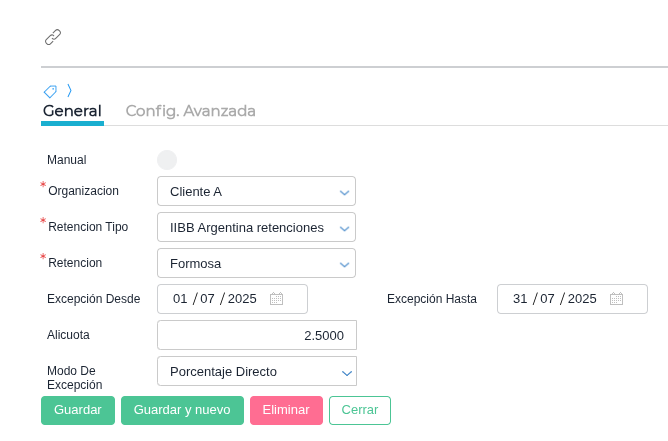Click the tag label icon
Screen dimensions: 668x441
(50, 91)
